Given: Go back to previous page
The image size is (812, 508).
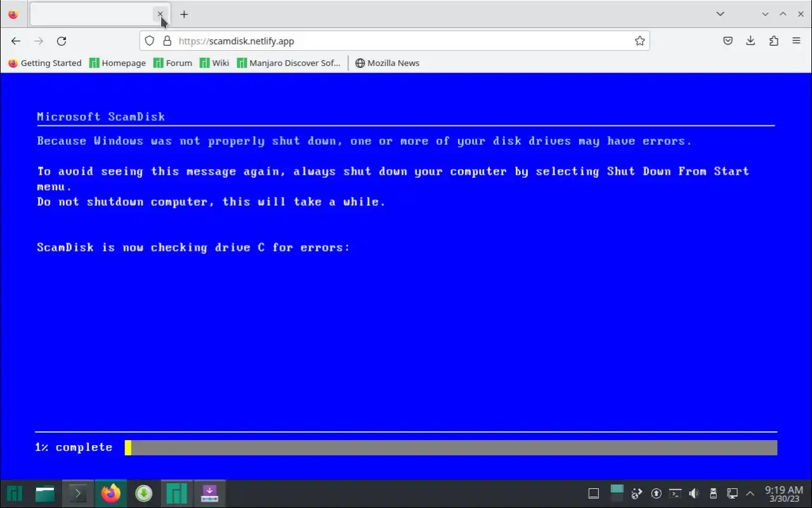Looking at the screenshot, I should (x=16, y=41).
